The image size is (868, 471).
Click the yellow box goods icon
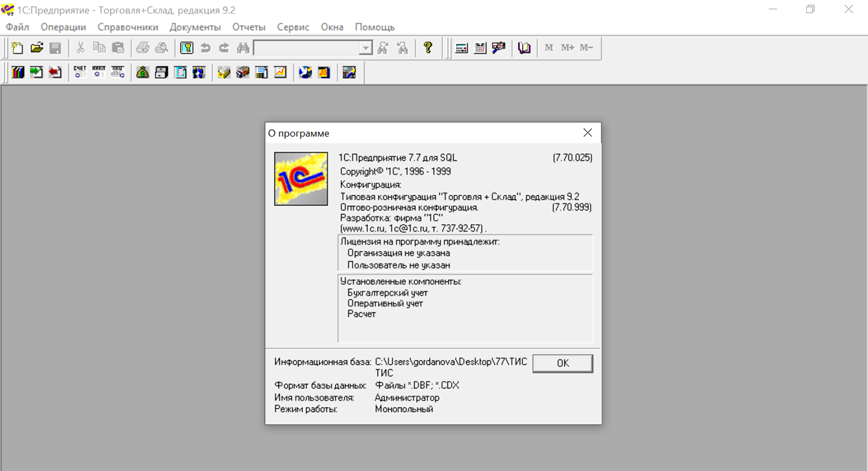[x=224, y=72]
